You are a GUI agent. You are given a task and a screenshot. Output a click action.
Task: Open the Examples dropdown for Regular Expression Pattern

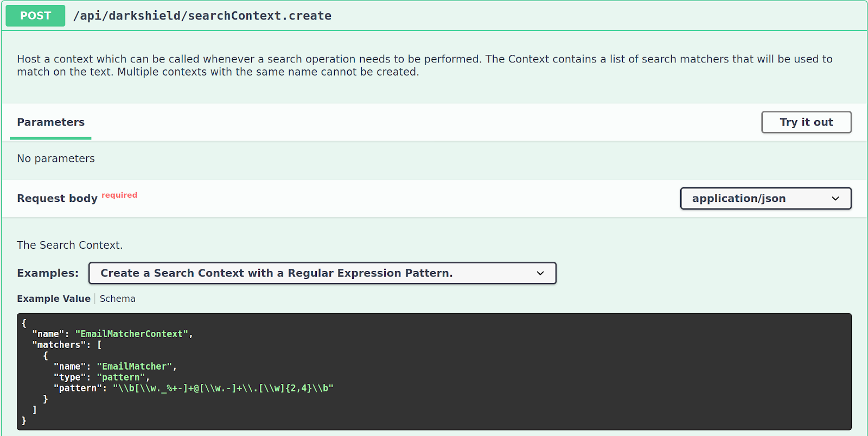coord(322,273)
